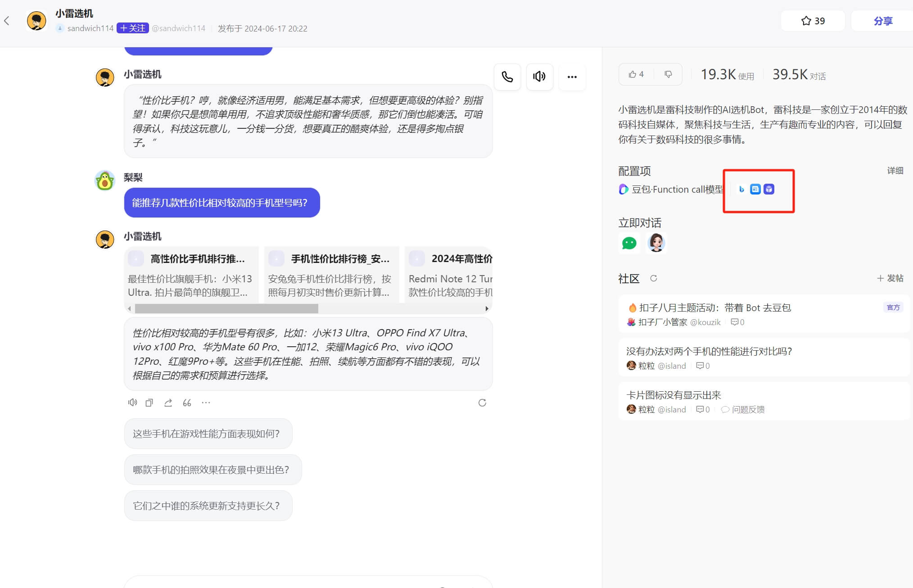
Task: Copy the phone recommendation response
Action: (x=149, y=403)
